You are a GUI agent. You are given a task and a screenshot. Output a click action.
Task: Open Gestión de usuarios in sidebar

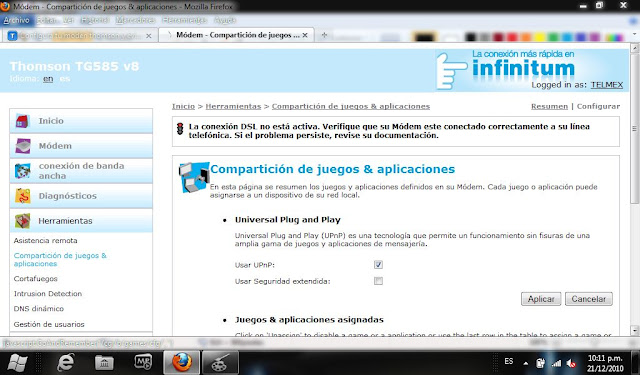tap(49, 324)
